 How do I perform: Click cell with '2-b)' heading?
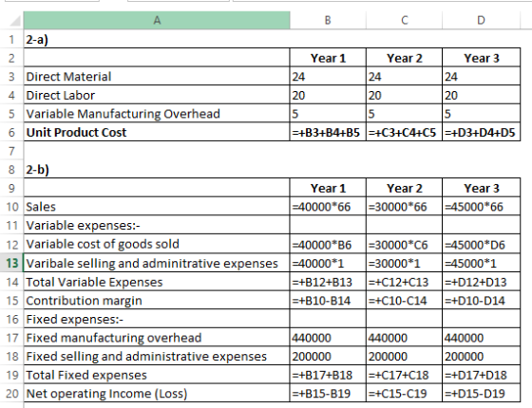click(x=157, y=169)
